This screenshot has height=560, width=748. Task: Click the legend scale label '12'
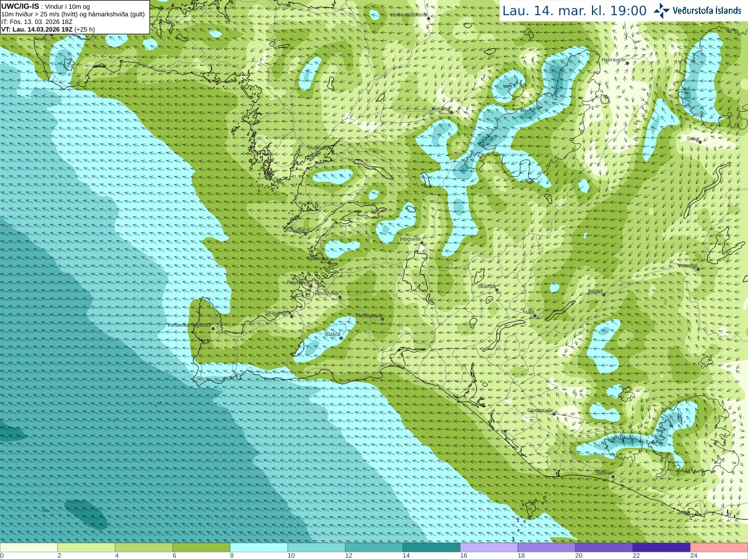348,556
